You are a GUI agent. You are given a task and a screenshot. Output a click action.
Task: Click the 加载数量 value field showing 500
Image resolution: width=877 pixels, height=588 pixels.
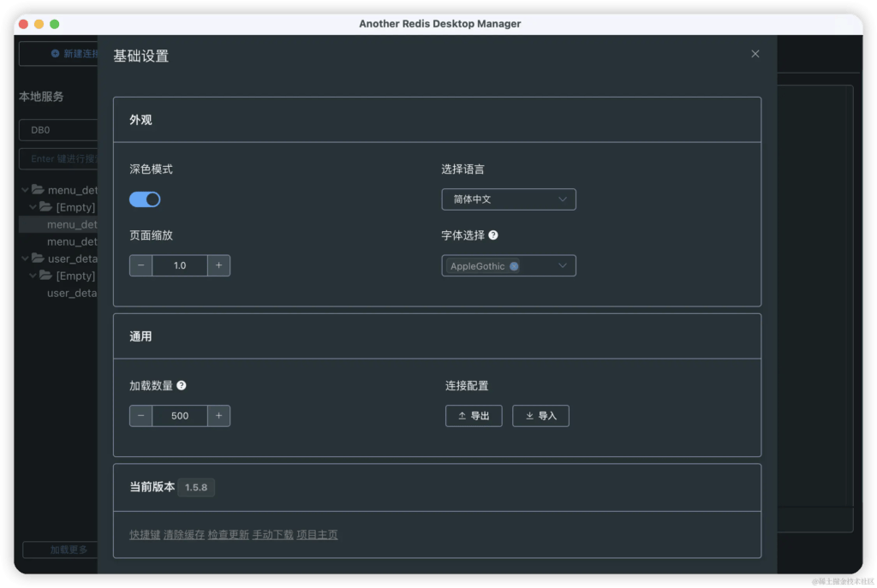tap(180, 416)
